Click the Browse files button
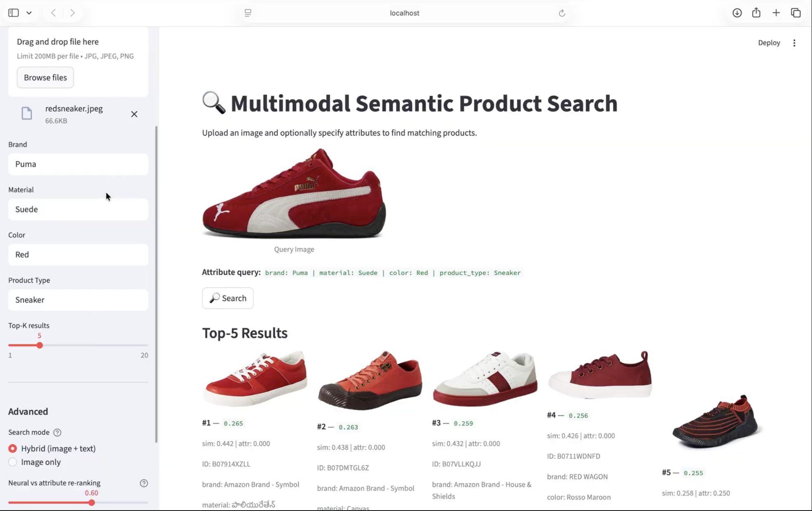The height and width of the screenshot is (511, 812). (x=45, y=78)
